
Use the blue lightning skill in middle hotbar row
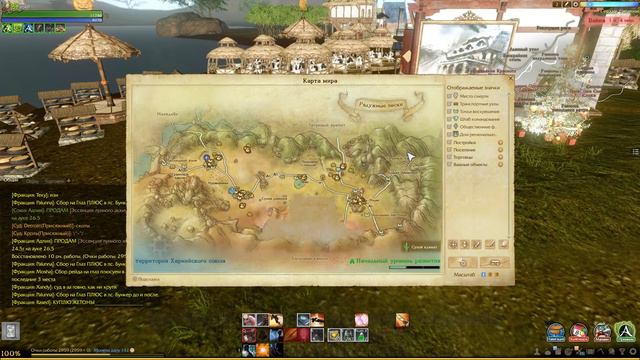[276, 335]
